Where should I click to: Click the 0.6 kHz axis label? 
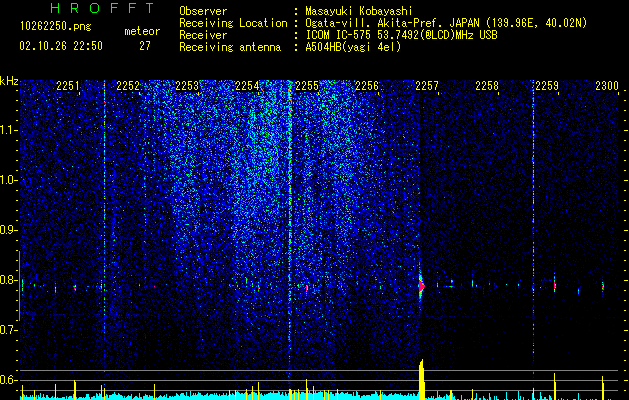(x=9, y=380)
